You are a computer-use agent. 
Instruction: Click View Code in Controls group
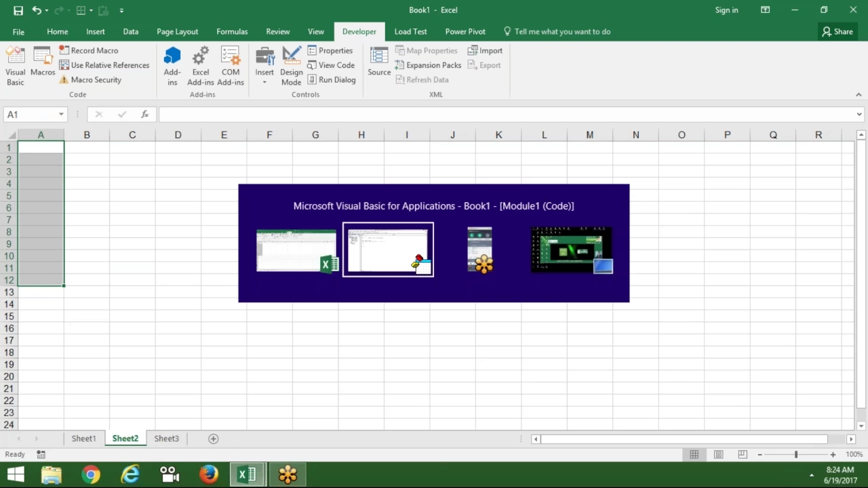coord(331,65)
